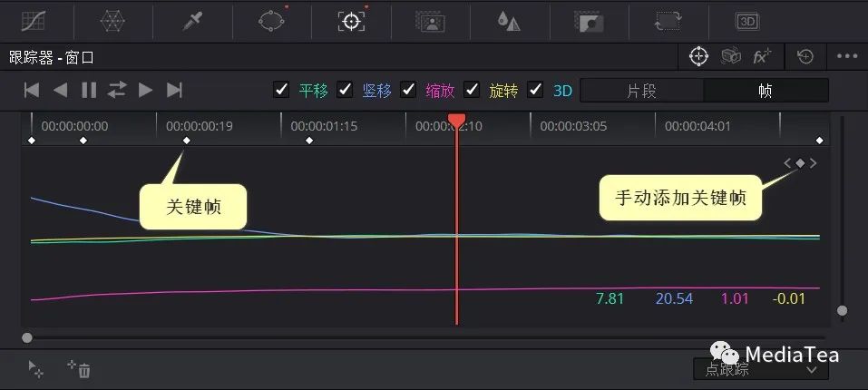The width and height of the screenshot is (868, 390).
Task: Toggle the 缩放 zoom checkbox
Action: coord(408,90)
